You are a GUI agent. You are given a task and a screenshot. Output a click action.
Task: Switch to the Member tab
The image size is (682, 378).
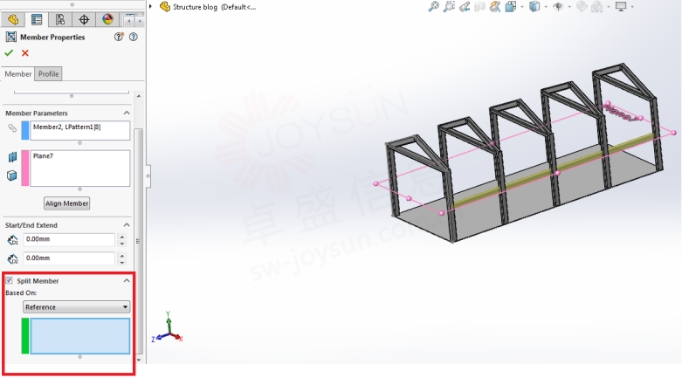[x=18, y=74]
